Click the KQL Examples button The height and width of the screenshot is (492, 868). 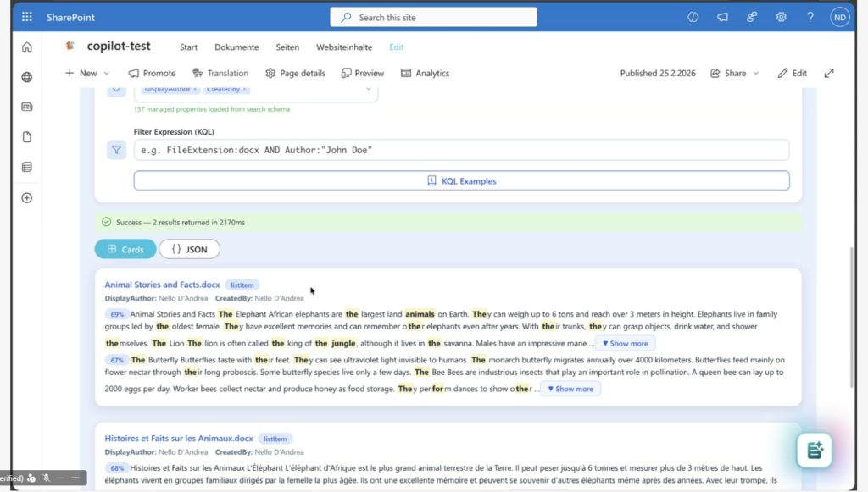pyautogui.click(x=461, y=180)
